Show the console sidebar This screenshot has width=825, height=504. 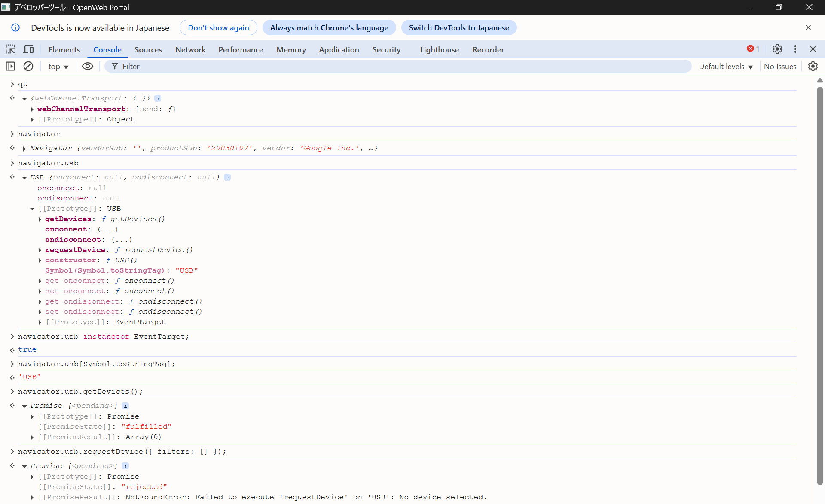click(10, 66)
